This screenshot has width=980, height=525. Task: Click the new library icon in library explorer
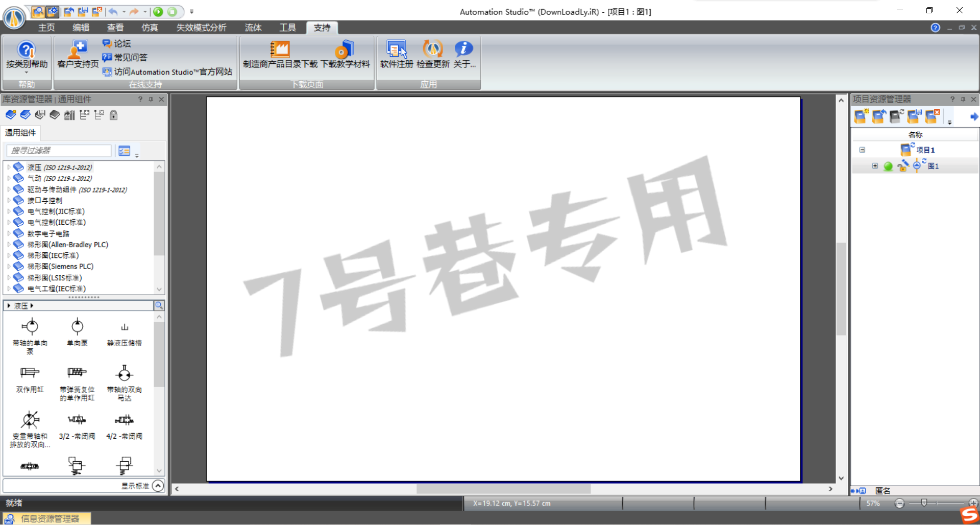tap(11, 115)
